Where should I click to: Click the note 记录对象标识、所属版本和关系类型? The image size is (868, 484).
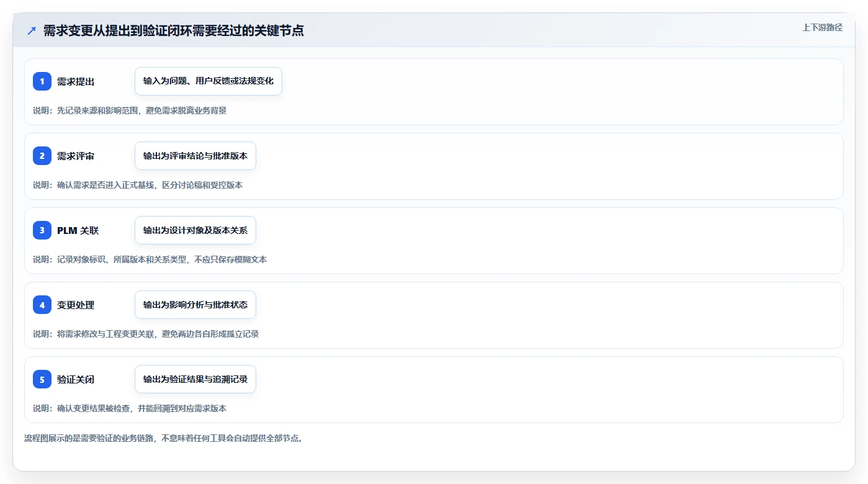[122, 259]
